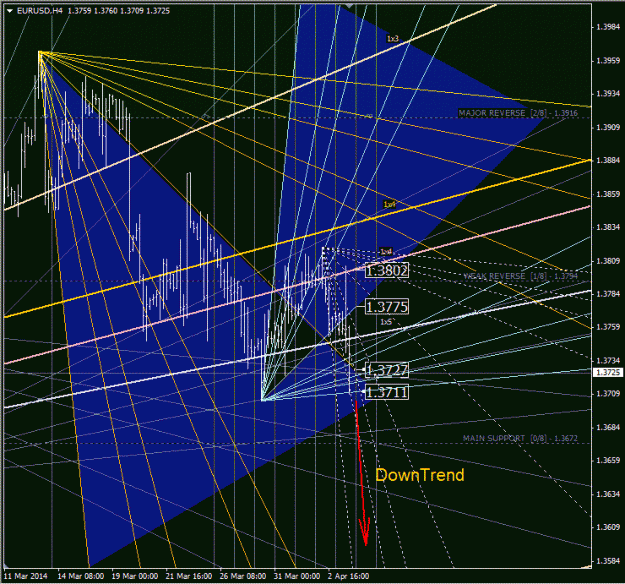Select the 1x8 Gann line label
This screenshot has width=625, height=584.
389,204
